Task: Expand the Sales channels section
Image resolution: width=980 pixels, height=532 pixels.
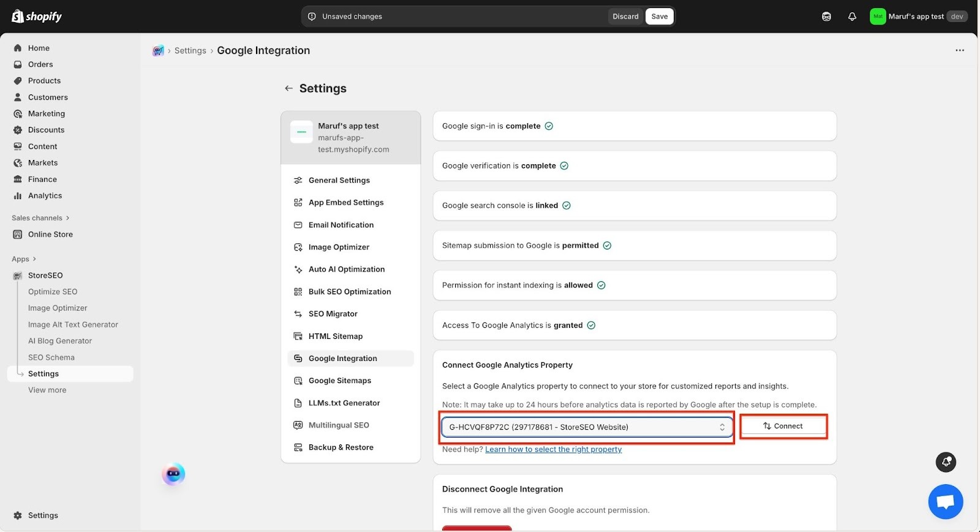Action: pyautogui.click(x=40, y=218)
